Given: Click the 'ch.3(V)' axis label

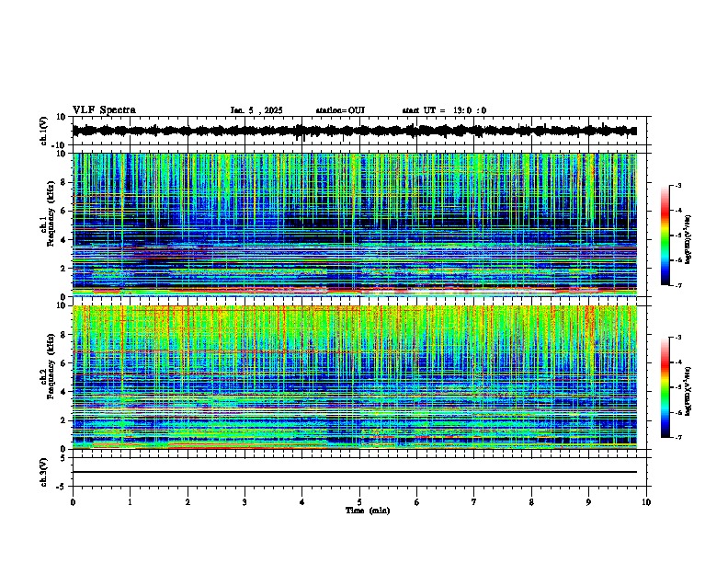Looking at the screenshot, I should coord(44,472).
